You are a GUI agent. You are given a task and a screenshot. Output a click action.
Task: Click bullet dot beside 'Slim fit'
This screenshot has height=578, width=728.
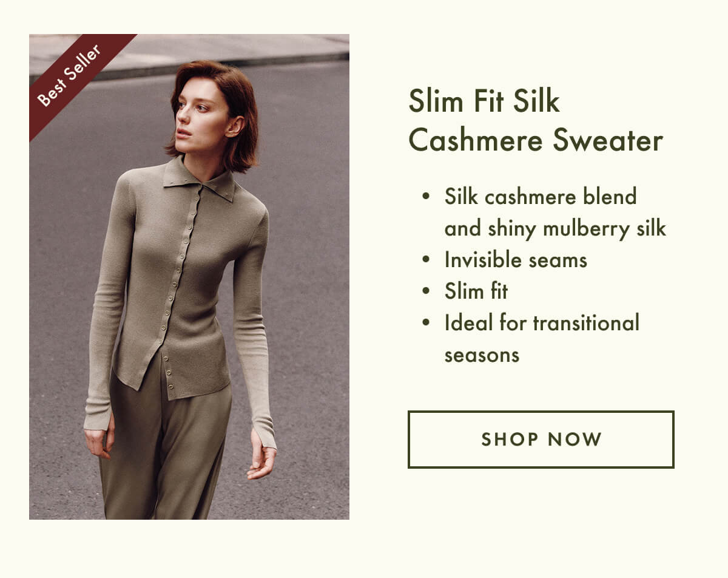pyautogui.click(x=426, y=292)
